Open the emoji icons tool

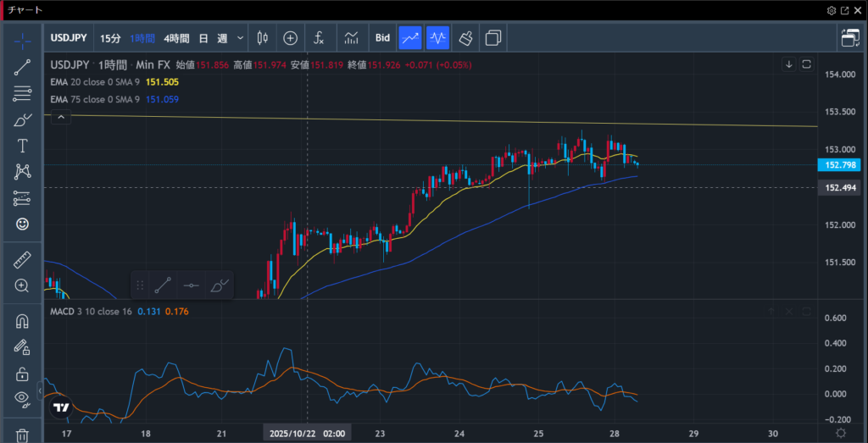click(23, 224)
